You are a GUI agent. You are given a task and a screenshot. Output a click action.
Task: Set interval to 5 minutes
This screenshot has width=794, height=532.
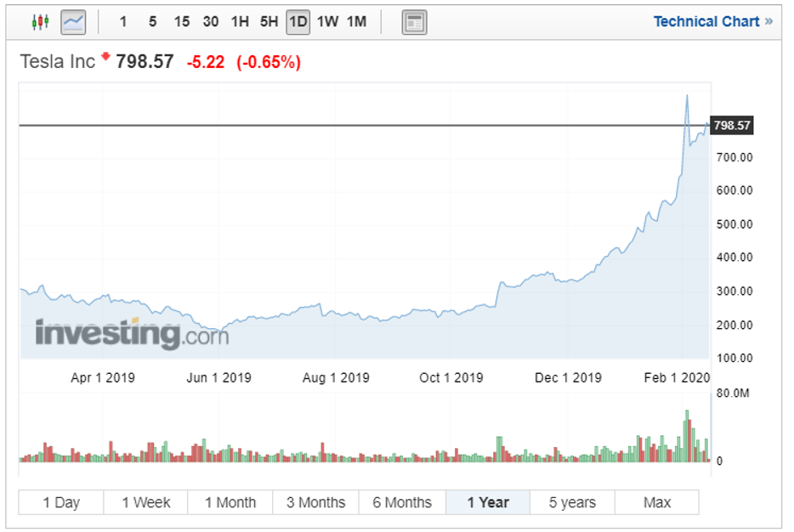tap(152, 22)
